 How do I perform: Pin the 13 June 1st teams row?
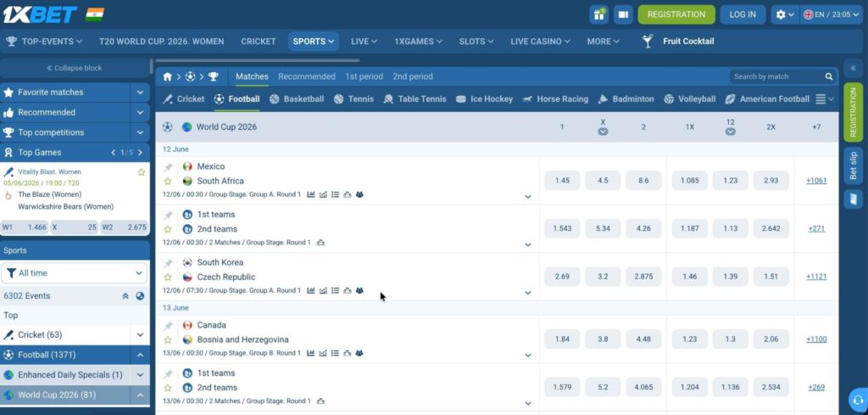pos(168,373)
